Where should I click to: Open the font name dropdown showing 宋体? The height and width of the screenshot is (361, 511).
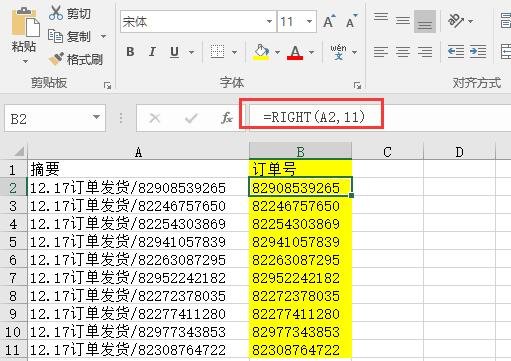click(x=269, y=22)
